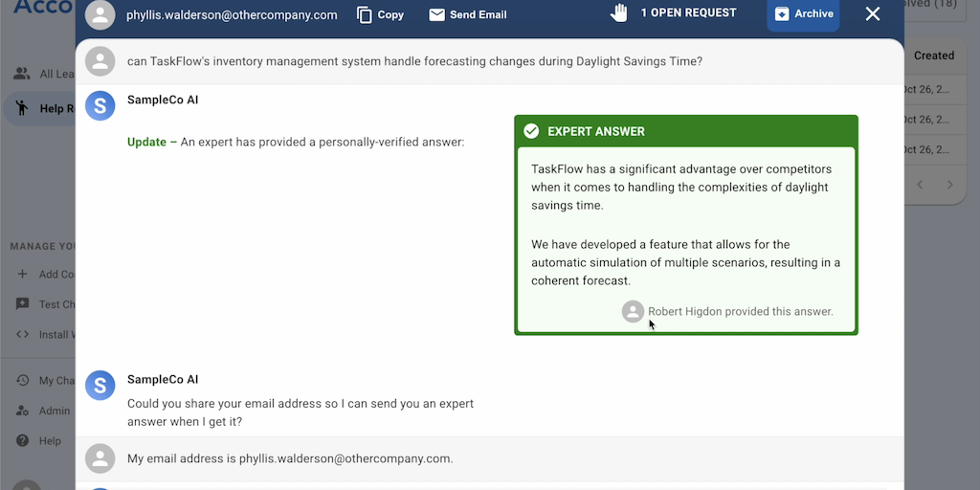Open Help from the sidebar
Viewport: 980px width, 490px height.
pos(23,441)
